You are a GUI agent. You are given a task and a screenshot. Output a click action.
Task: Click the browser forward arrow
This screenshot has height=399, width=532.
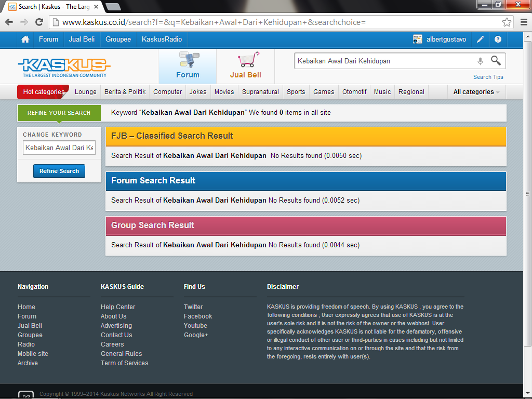[x=24, y=22]
